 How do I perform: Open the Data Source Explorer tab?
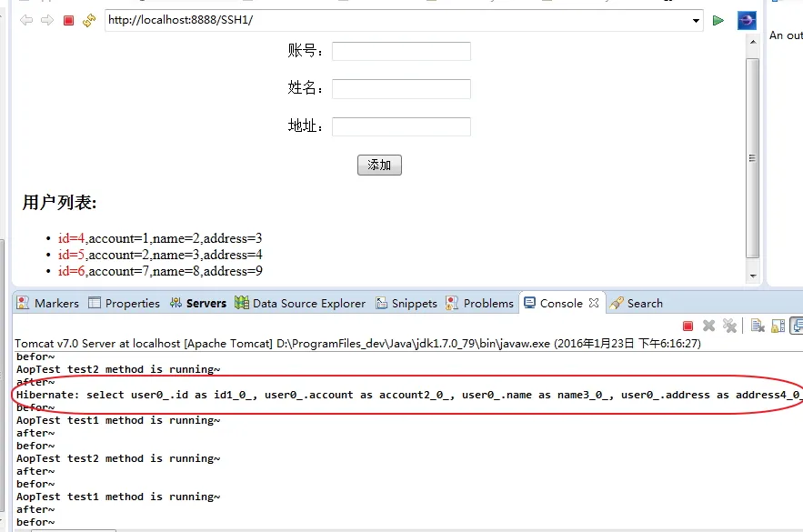[x=301, y=303]
